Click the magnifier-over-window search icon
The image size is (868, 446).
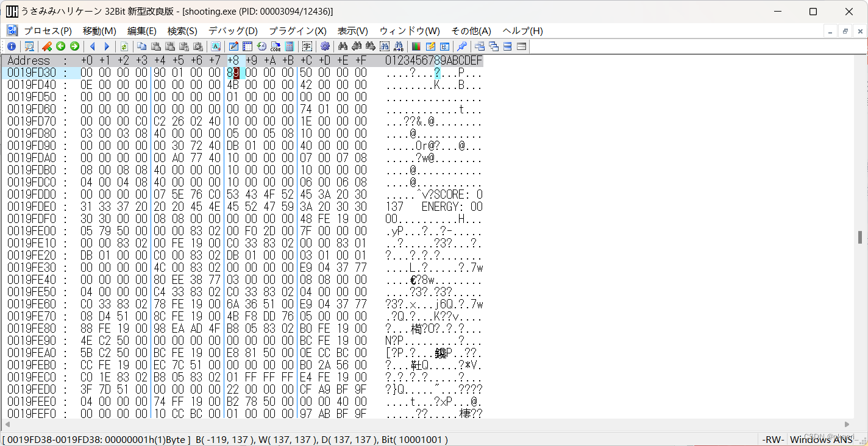(x=29, y=46)
